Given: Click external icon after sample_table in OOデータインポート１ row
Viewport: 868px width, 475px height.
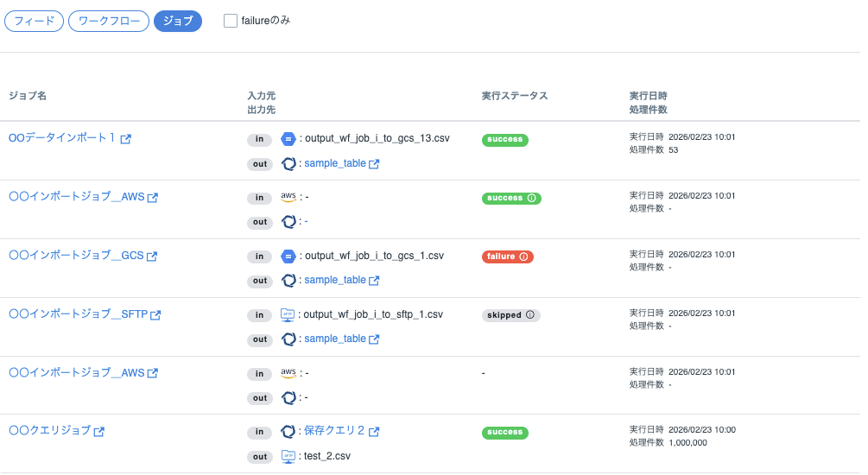Looking at the screenshot, I should tap(374, 164).
